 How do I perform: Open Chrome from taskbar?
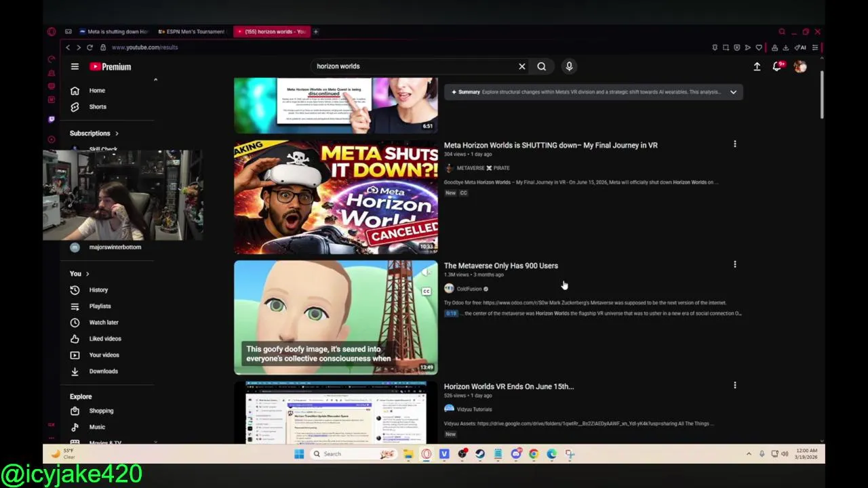[534, 454]
